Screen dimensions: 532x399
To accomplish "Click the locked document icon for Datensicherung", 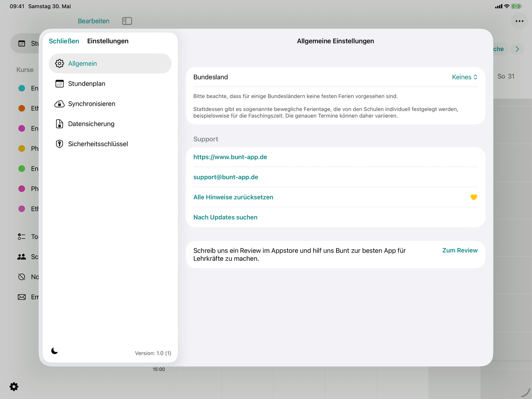I will click(x=60, y=124).
